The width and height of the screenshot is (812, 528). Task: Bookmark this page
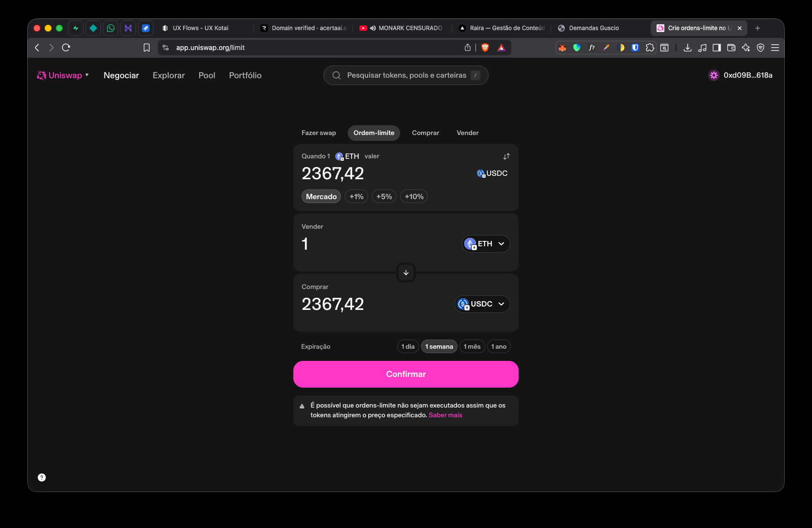[x=147, y=48]
